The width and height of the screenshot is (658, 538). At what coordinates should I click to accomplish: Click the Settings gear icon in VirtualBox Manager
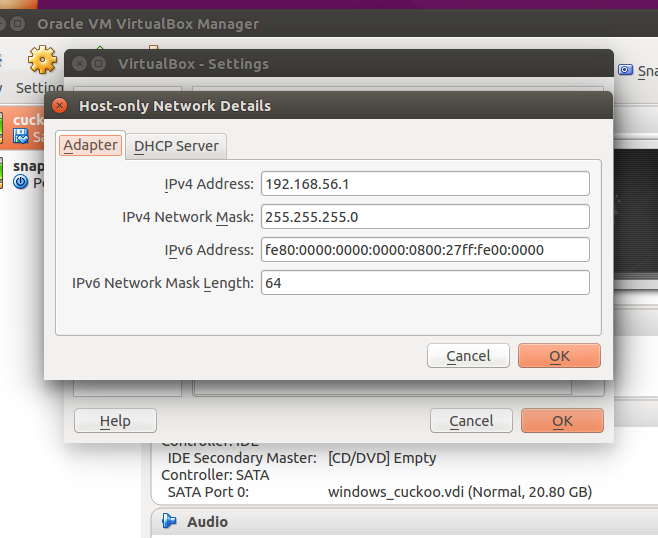click(42, 60)
